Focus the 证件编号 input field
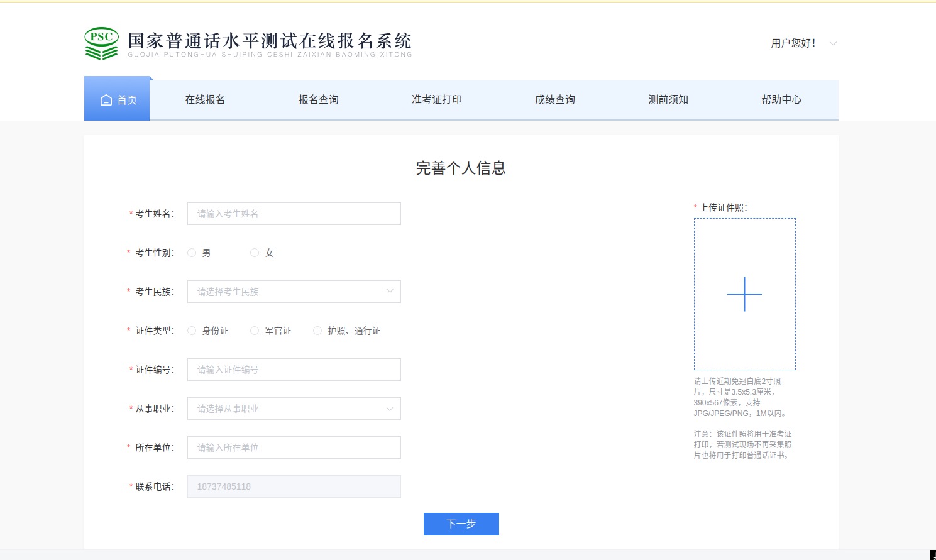Screen dimensions: 936x560 pos(294,370)
